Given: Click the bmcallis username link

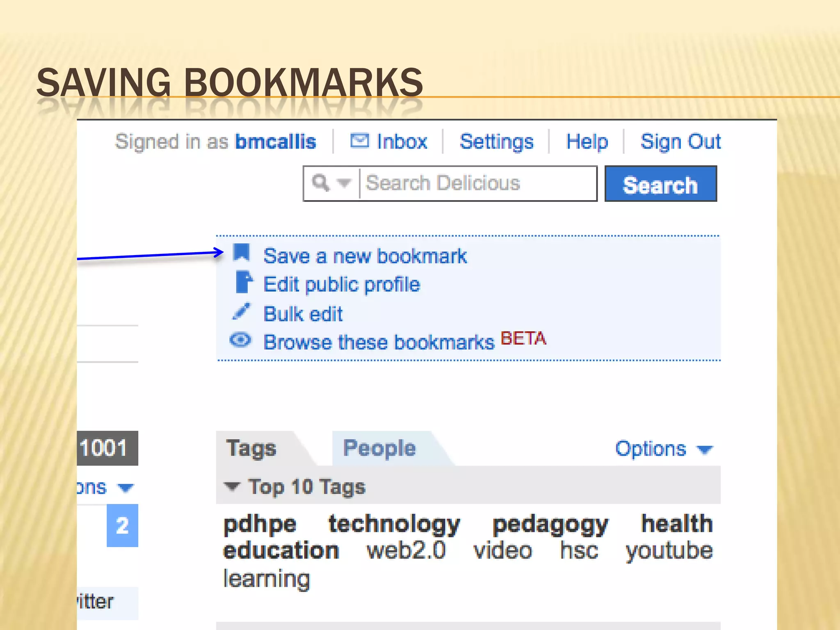Looking at the screenshot, I should [x=276, y=142].
